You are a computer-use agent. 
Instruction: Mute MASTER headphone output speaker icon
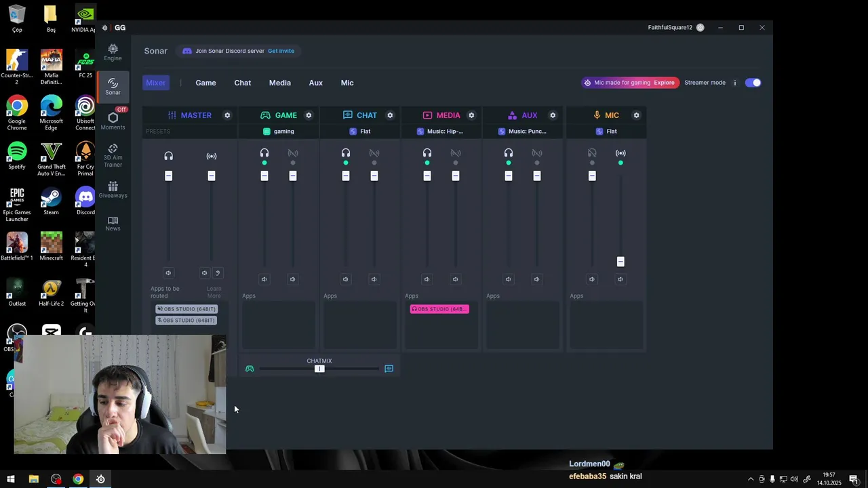pyautogui.click(x=168, y=273)
